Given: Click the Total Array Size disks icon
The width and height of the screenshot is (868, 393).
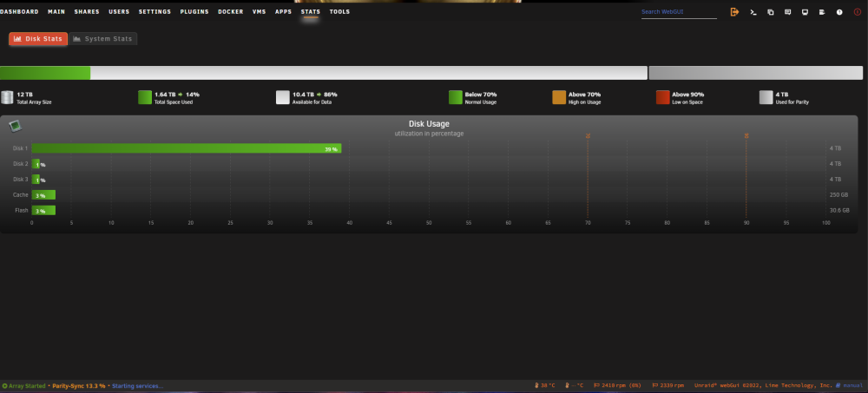Looking at the screenshot, I should click(x=7, y=97).
